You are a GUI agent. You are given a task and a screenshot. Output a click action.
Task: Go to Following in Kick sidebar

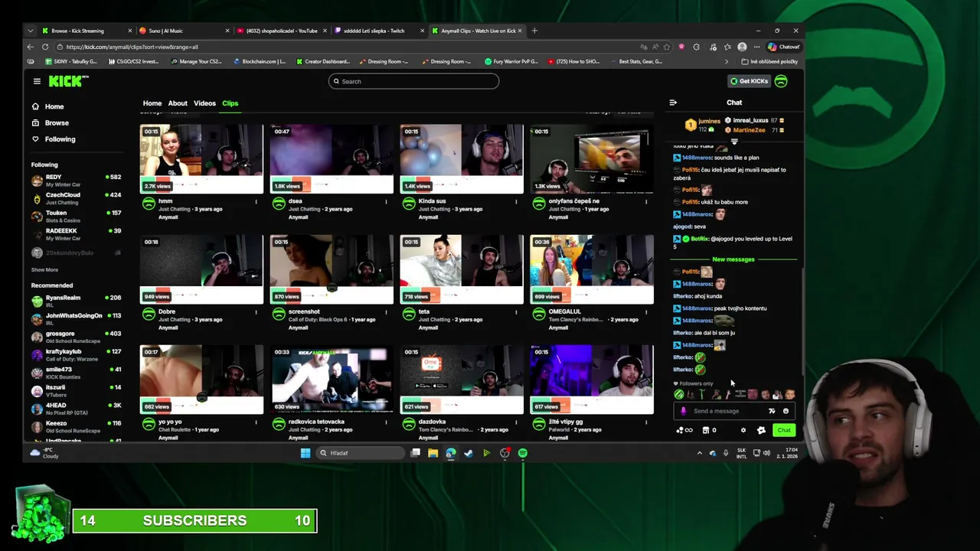(x=54, y=139)
